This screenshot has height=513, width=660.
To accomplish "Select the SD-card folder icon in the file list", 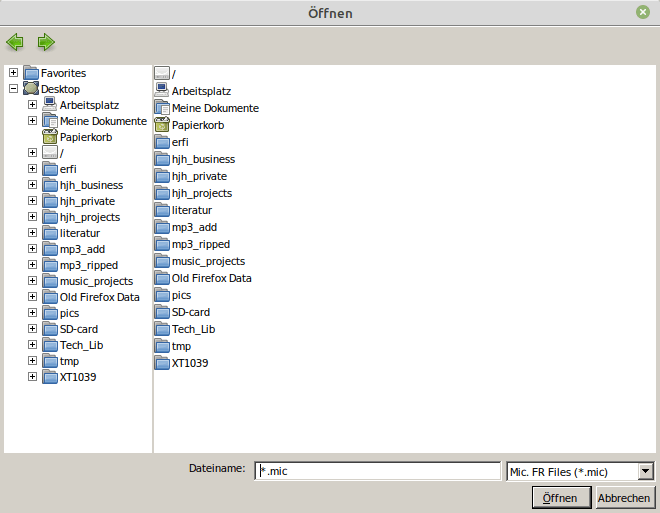I will (162, 312).
